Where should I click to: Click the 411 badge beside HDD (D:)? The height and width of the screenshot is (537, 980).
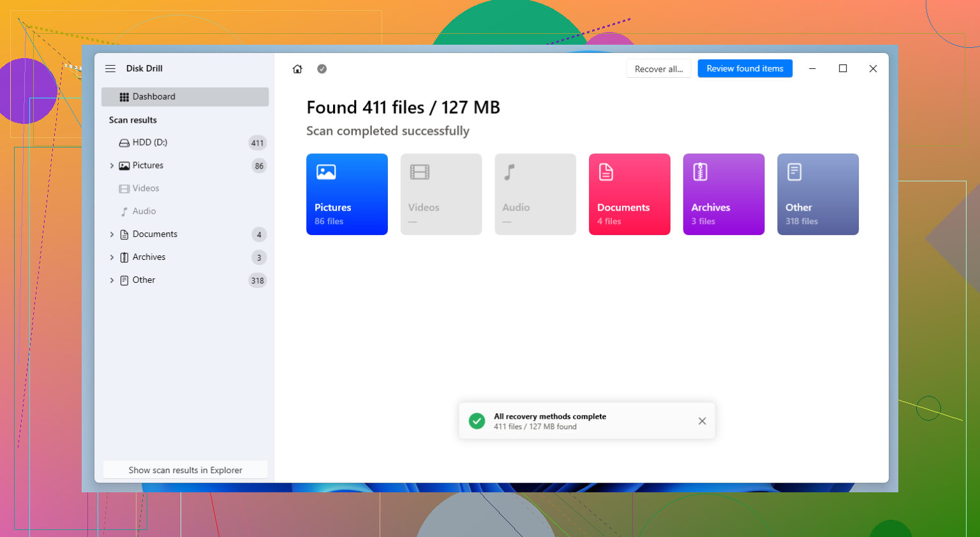point(257,143)
